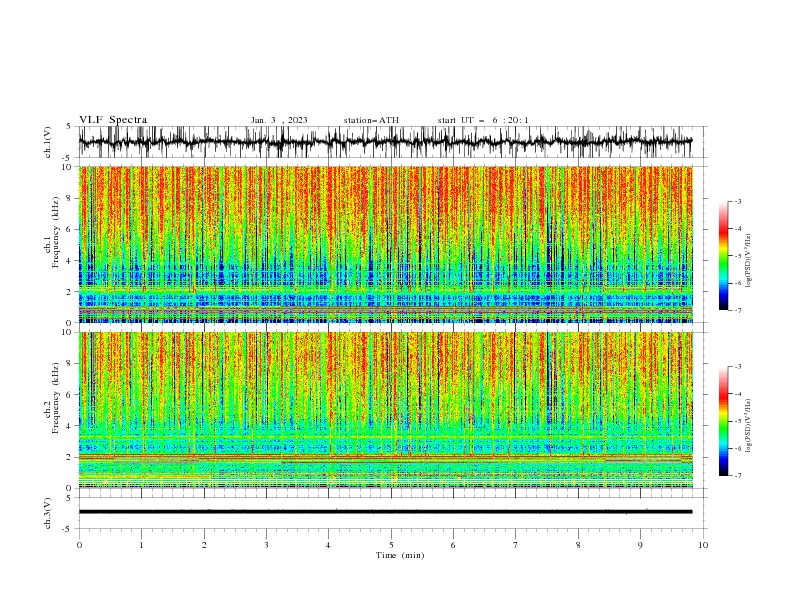The height and width of the screenshot is (612, 792).
Task: Click the "station=ATH" label
Action: pyautogui.click(x=371, y=120)
